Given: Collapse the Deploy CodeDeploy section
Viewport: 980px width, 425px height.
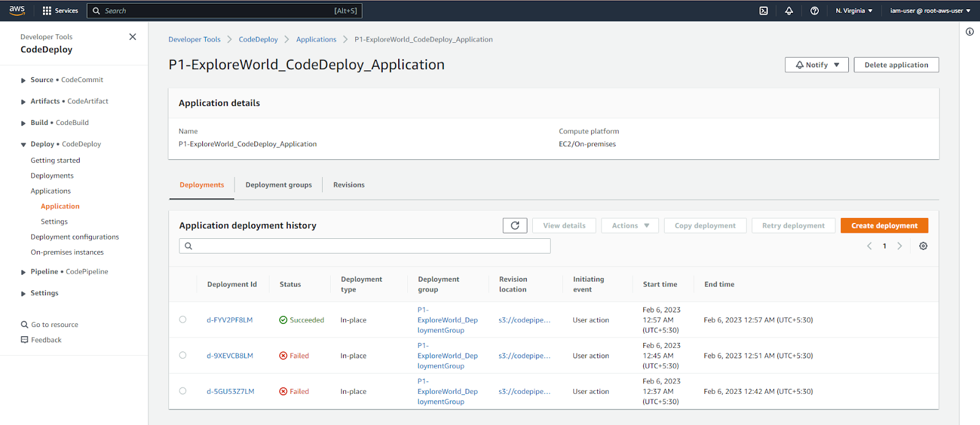Looking at the screenshot, I should [23, 145].
